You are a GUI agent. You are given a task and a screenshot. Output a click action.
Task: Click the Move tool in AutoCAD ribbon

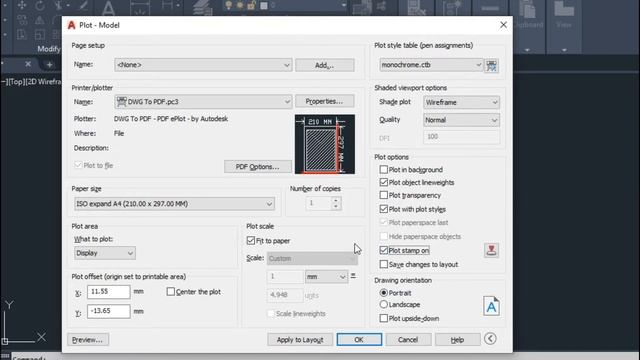[x=22, y=5]
